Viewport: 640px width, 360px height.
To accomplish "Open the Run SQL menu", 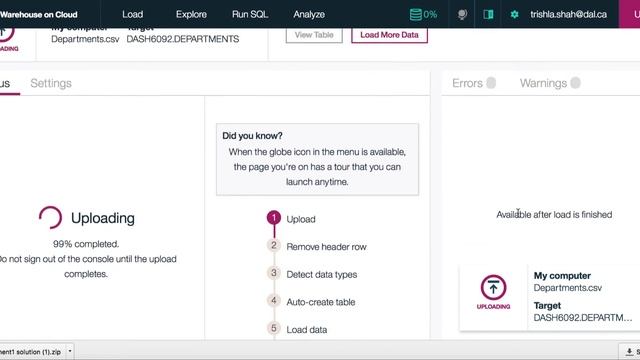I will [x=250, y=14].
